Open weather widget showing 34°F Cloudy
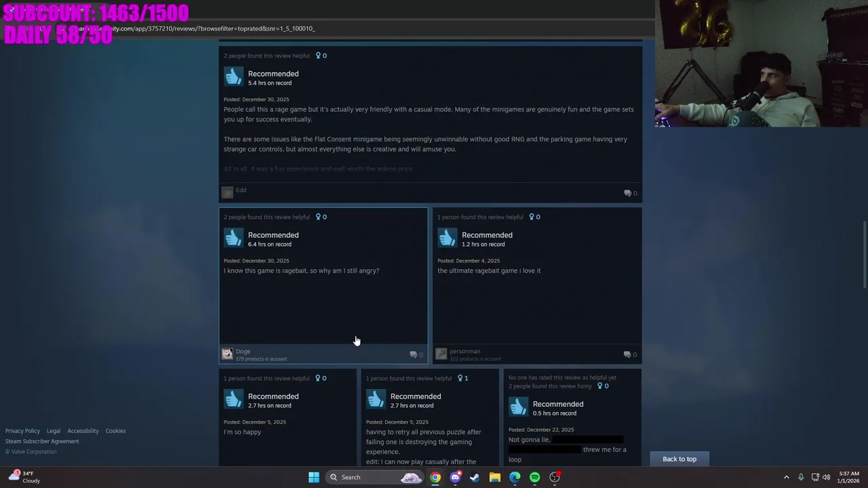 coord(24,477)
